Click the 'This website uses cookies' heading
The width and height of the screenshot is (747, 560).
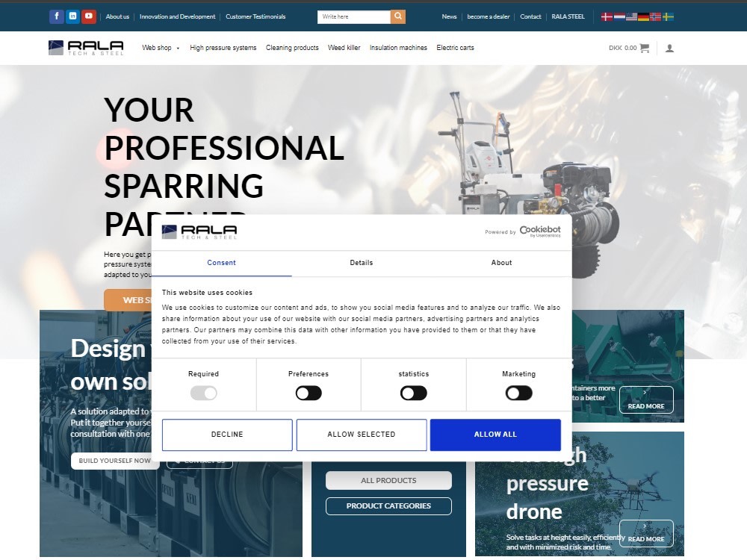tap(207, 293)
